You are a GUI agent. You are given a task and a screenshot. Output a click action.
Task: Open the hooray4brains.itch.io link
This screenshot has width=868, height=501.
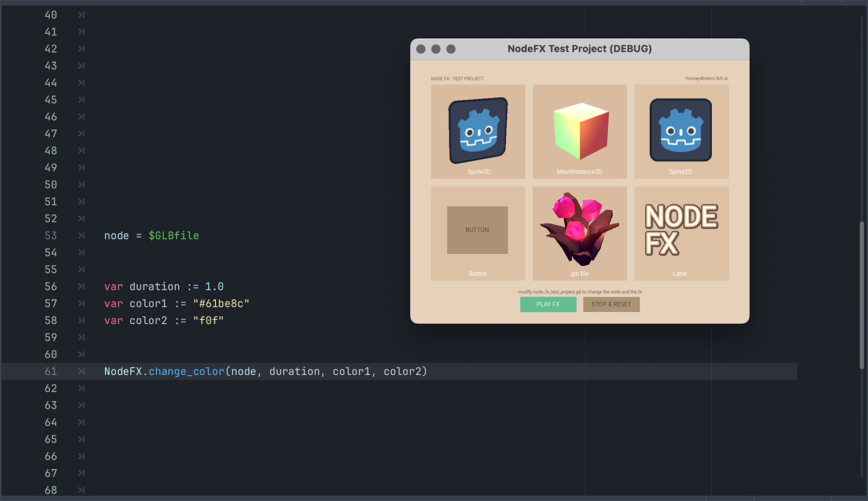707,79
